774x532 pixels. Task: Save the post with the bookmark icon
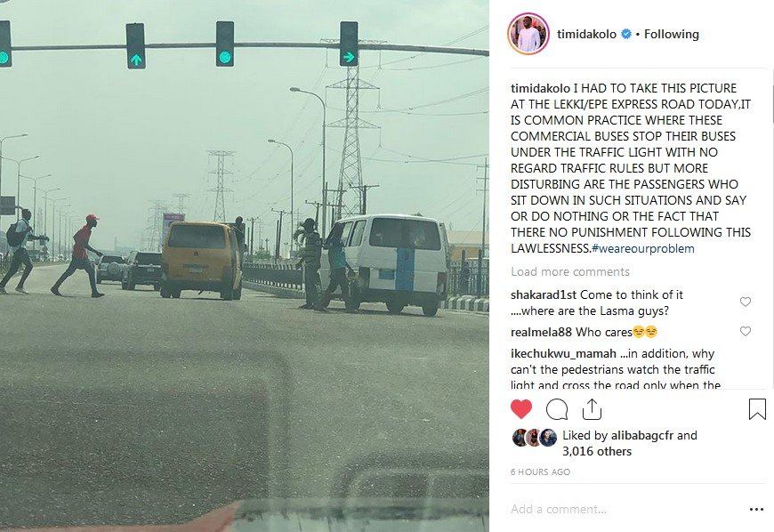coord(757,409)
